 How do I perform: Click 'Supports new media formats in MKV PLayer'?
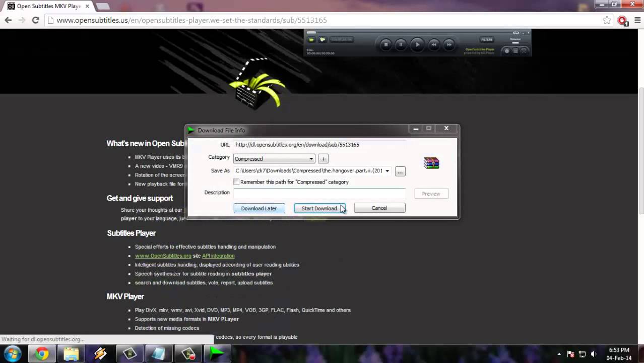coord(187,319)
